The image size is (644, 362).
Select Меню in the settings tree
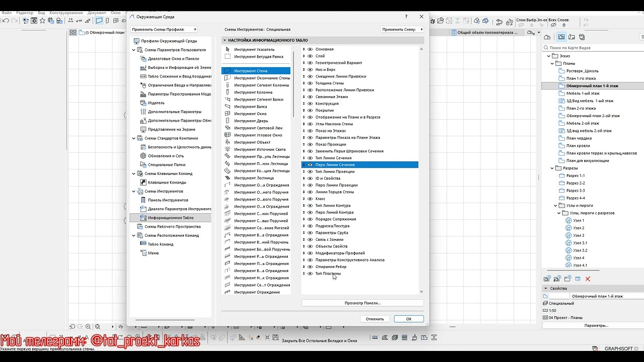[x=153, y=253]
